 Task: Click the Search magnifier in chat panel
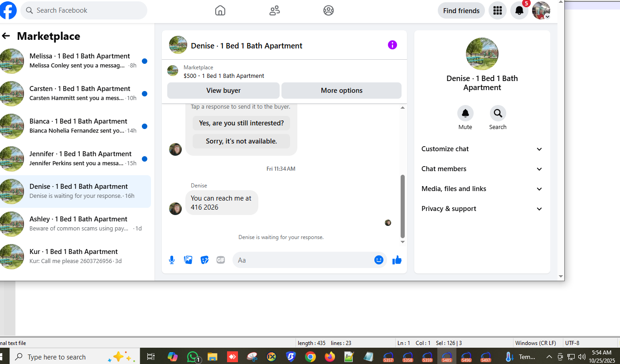(x=498, y=113)
